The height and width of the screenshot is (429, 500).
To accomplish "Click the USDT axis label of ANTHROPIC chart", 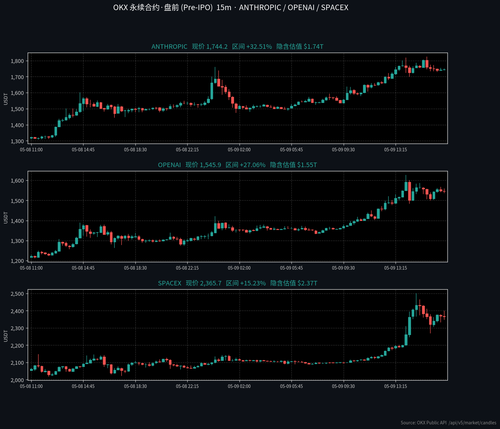I will click(x=6, y=99).
